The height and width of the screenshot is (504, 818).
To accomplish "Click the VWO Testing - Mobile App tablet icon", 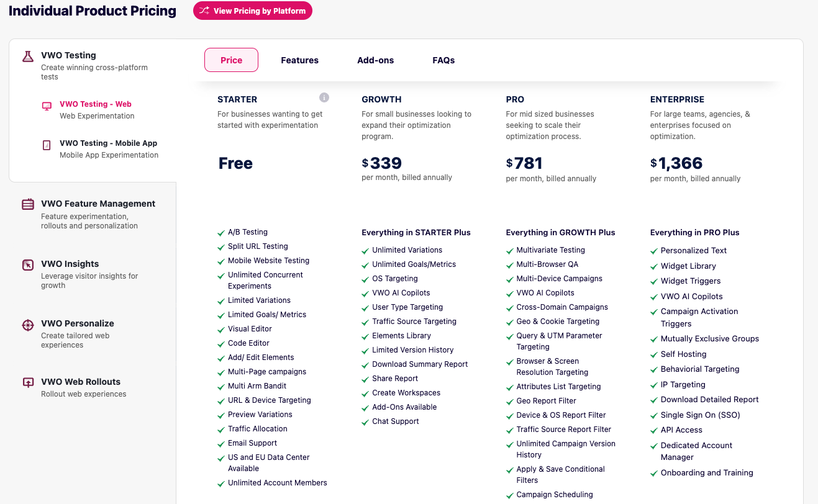I will click(47, 145).
